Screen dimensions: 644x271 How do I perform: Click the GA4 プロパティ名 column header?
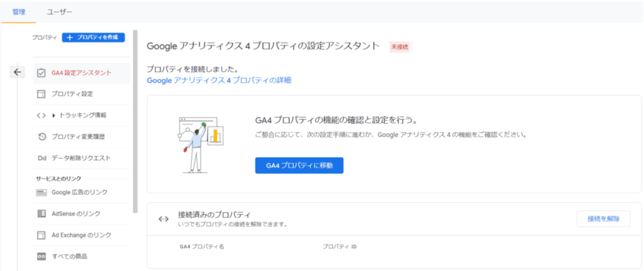point(202,246)
